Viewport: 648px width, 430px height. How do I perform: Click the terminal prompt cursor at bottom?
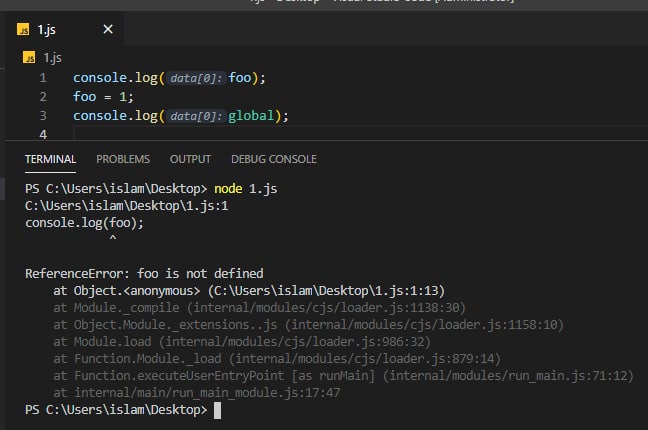coord(217,411)
